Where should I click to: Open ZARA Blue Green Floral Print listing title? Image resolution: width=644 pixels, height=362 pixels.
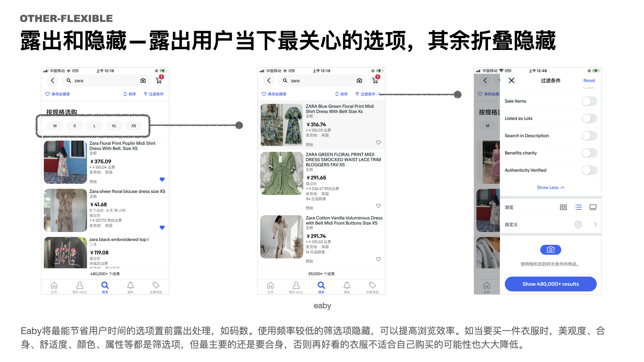[340, 109]
